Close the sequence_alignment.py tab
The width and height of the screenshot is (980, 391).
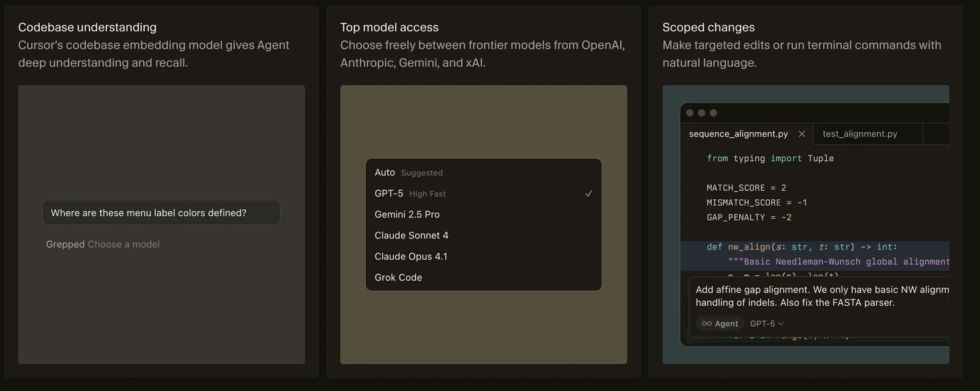click(x=802, y=134)
